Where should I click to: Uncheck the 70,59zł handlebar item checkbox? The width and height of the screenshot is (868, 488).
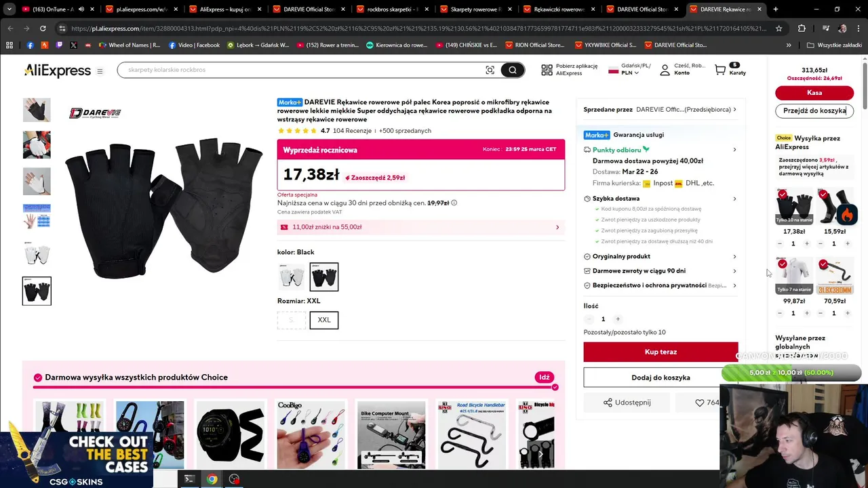(x=823, y=264)
